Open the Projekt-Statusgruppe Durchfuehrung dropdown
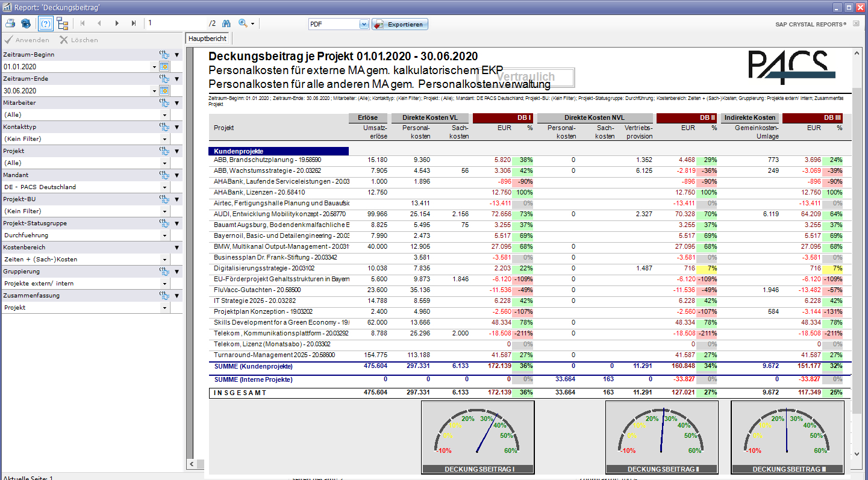 point(164,235)
